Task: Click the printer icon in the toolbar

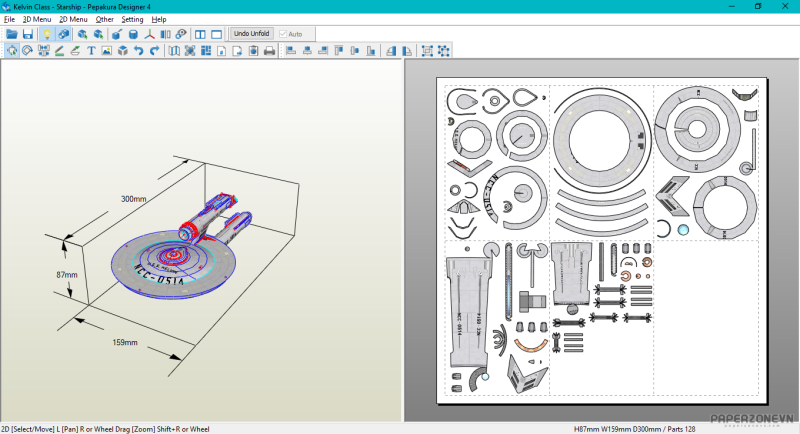Action: pos(269,50)
